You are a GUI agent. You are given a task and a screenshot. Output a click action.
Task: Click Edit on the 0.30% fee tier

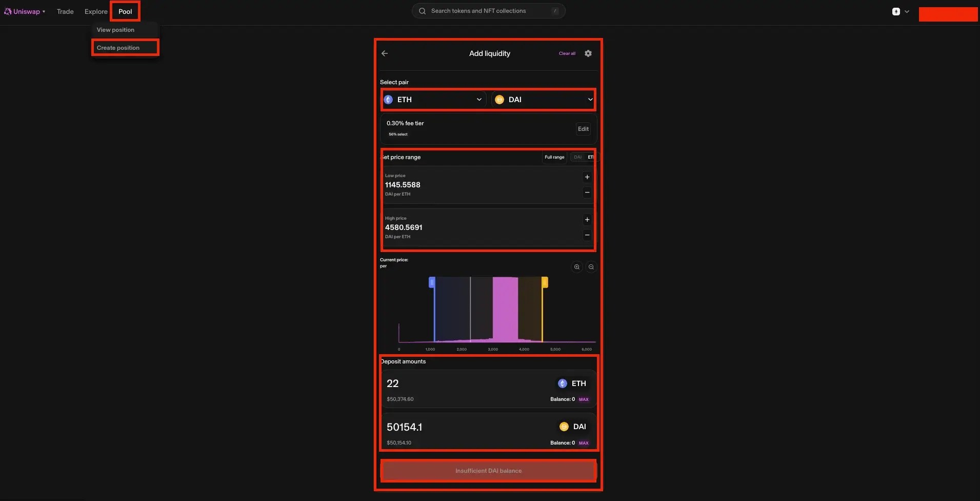click(583, 129)
